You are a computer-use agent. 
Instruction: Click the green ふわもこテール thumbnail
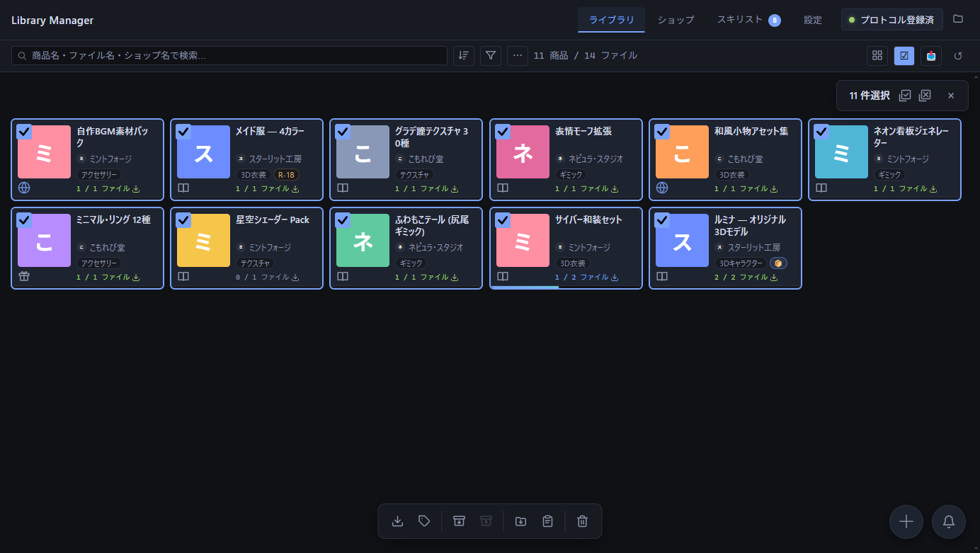[x=363, y=240]
